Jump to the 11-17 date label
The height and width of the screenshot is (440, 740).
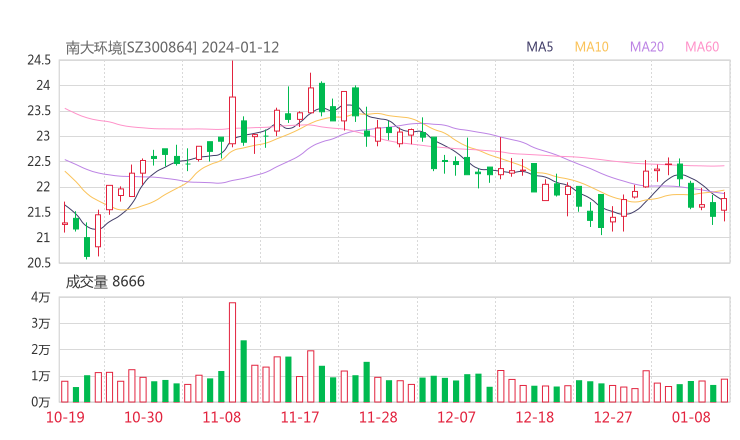coord(300,418)
